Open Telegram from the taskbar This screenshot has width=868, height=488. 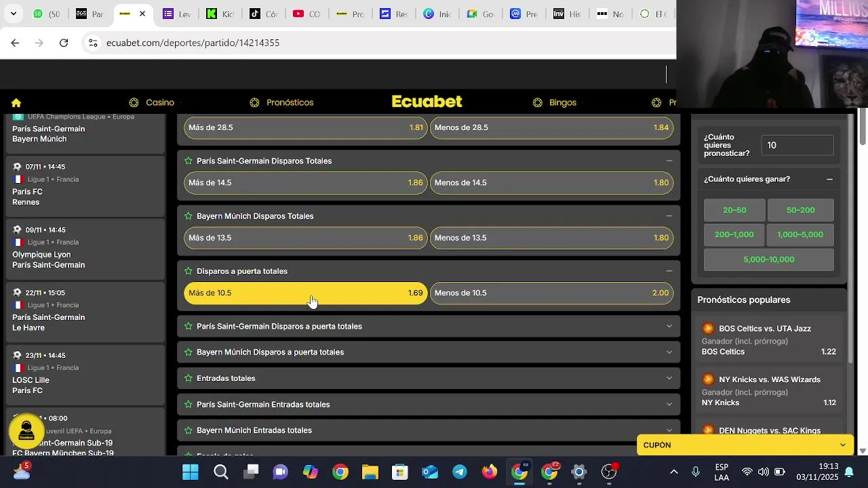pyautogui.click(x=460, y=472)
